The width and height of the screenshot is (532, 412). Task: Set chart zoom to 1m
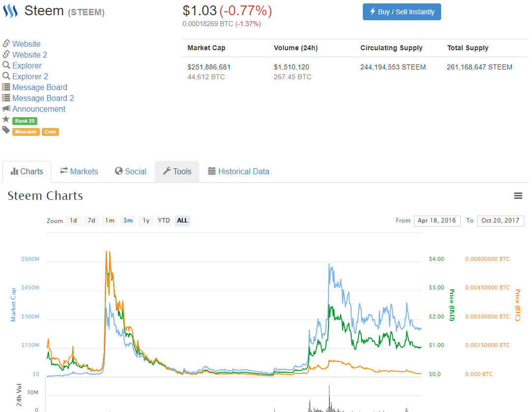[x=110, y=221]
